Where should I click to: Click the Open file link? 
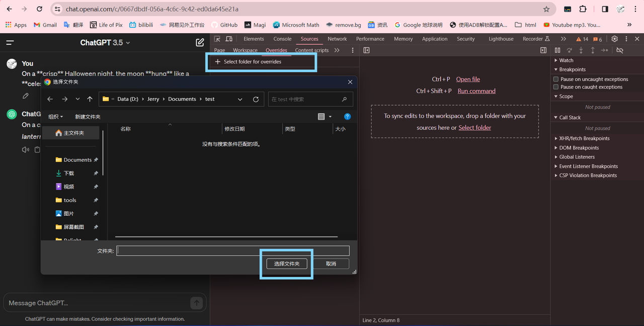point(468,79)
